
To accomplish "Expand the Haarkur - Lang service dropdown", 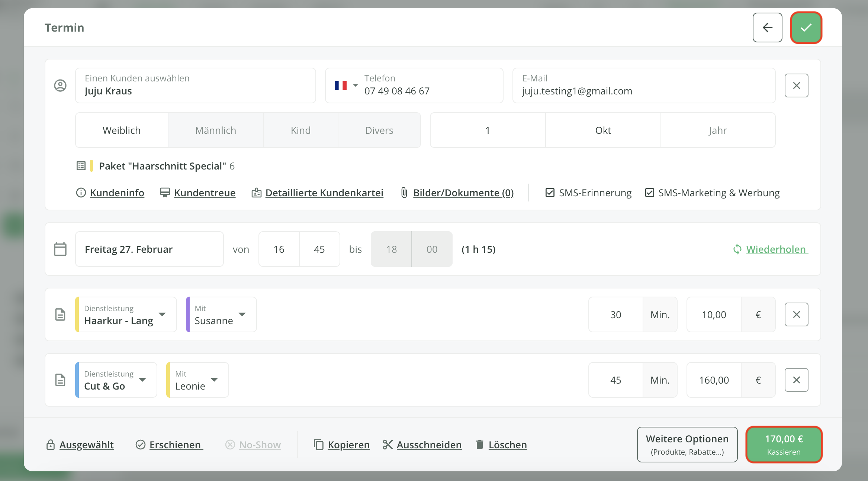I will click(x=162, y=314).
